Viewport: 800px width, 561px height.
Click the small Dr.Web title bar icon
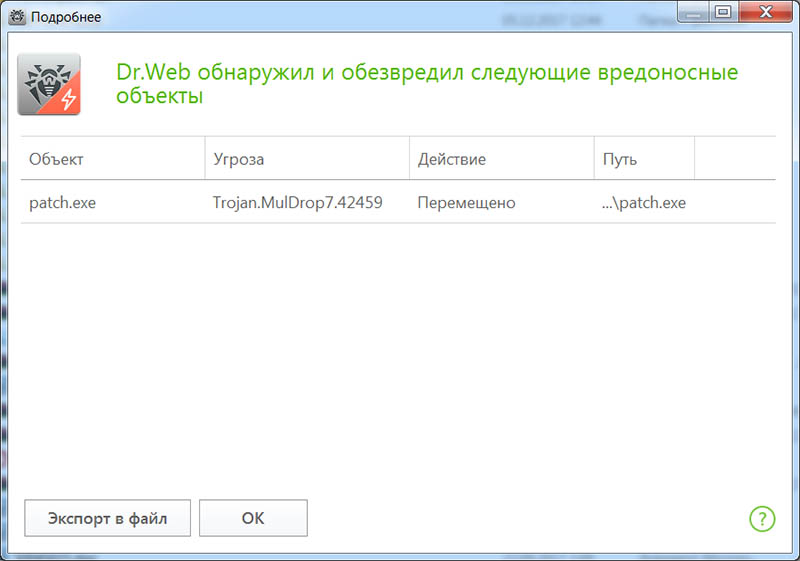[x=16, y=17]
